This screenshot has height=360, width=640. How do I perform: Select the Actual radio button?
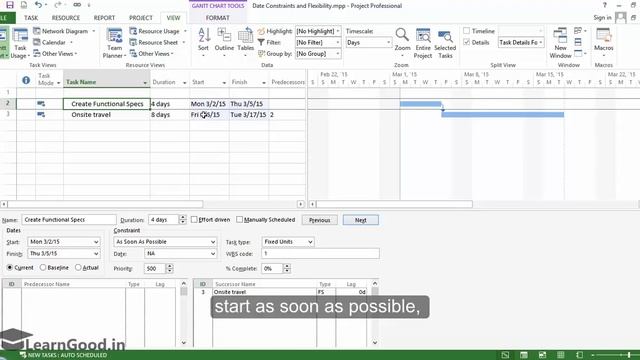(x=78, y=268)
